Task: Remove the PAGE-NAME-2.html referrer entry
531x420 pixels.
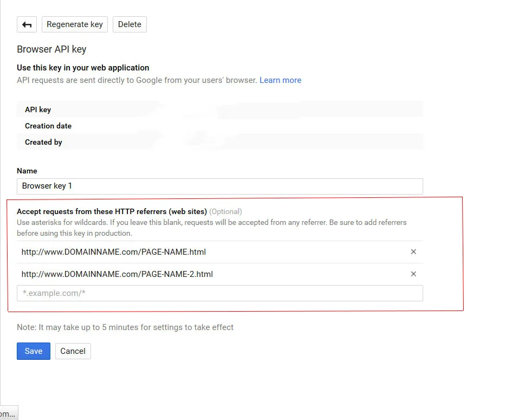Action: point(413,274)
